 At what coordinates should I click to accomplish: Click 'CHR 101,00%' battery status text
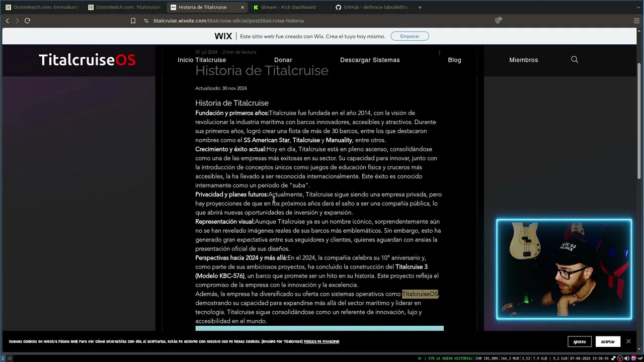(487, 358)
